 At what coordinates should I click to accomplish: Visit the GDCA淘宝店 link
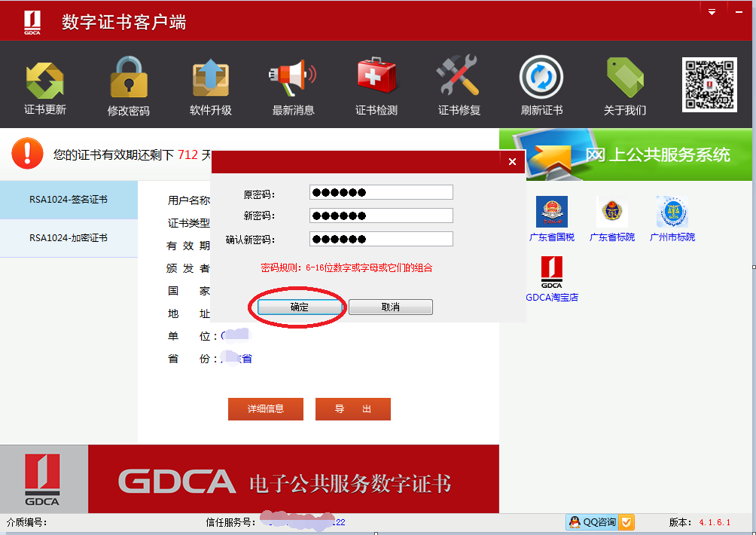click(x=552, y=279)
